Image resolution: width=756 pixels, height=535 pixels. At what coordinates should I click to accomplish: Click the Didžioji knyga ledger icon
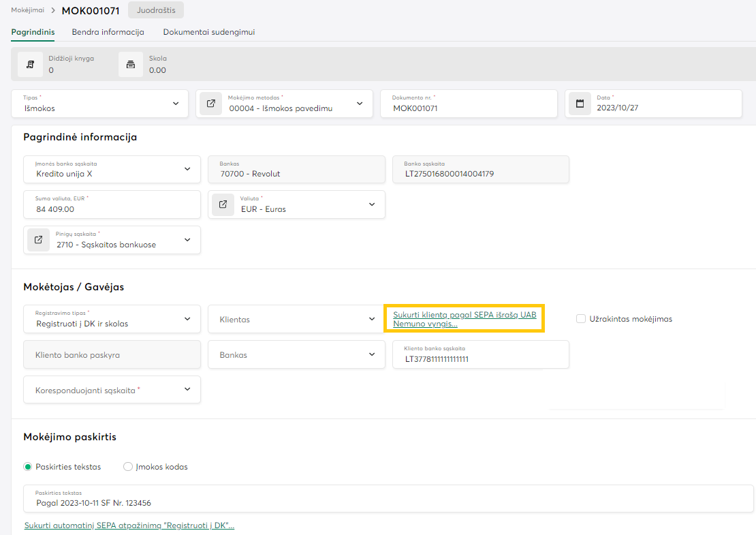[30, 64]
